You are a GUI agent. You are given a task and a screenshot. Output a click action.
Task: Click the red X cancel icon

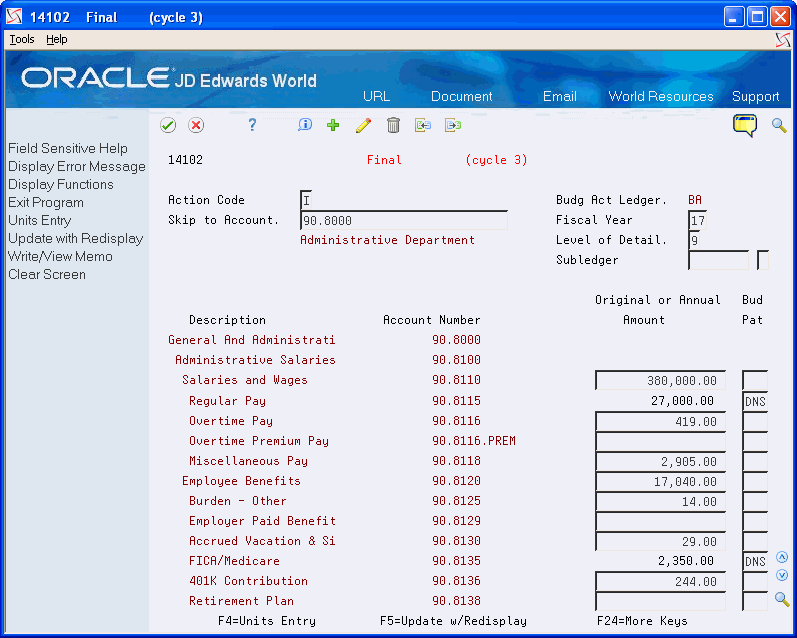click(x=196, y=125)
